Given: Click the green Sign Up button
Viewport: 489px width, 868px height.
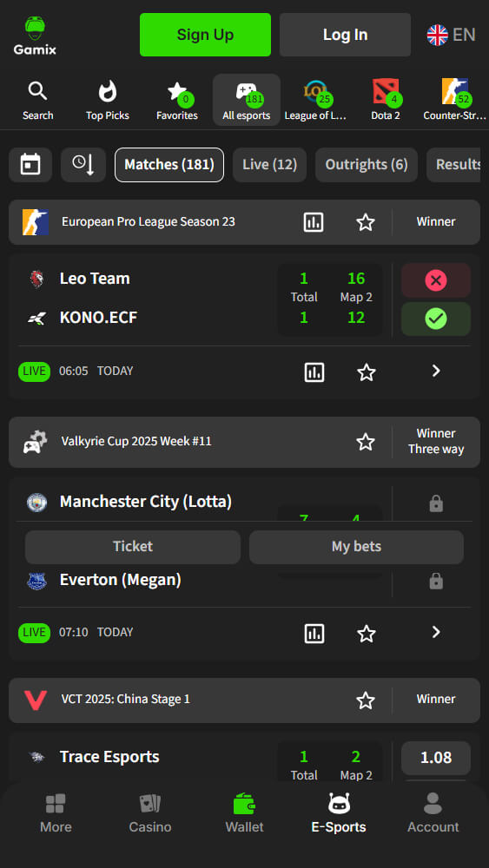Looking at the screenshot, I should (x=206, y=35).
